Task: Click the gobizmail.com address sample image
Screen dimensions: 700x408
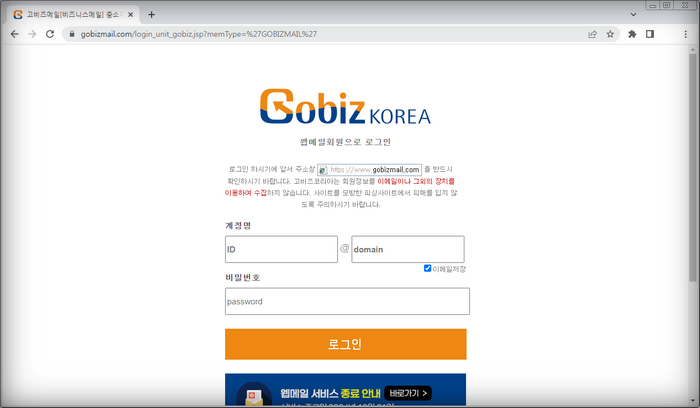Action: coord(369,170)
